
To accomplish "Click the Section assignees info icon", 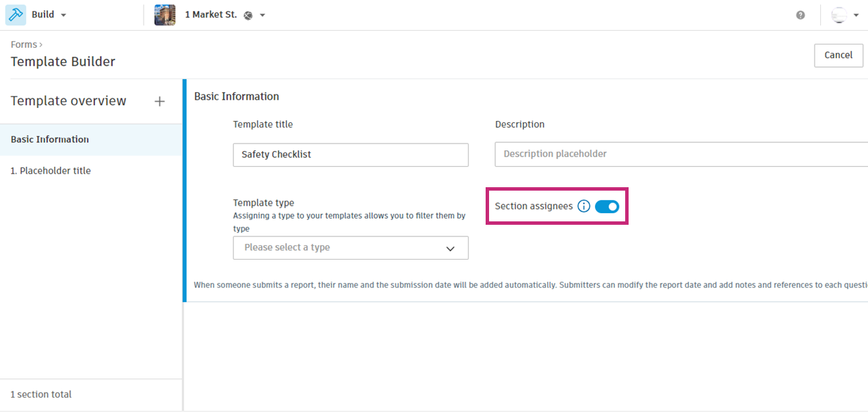I will [x=583, y=206].
